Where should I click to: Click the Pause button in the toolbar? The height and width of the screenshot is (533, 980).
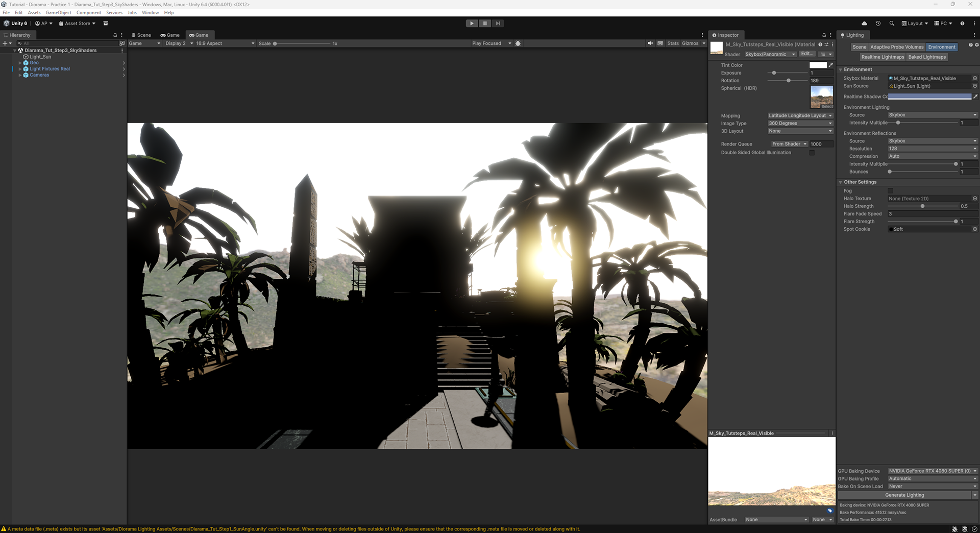(x=485, y=23)
